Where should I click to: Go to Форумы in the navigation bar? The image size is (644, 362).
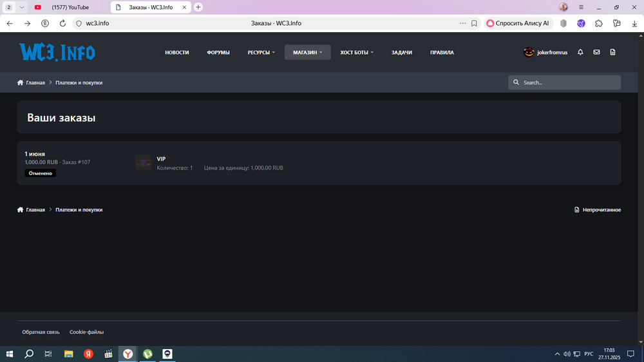(x=218, y=52)
